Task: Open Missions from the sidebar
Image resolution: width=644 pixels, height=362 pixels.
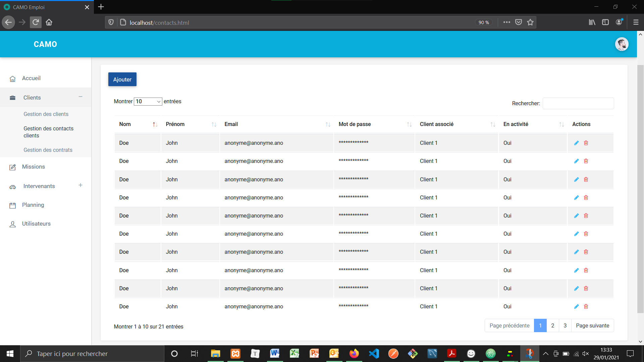Action: pos(33,167)
